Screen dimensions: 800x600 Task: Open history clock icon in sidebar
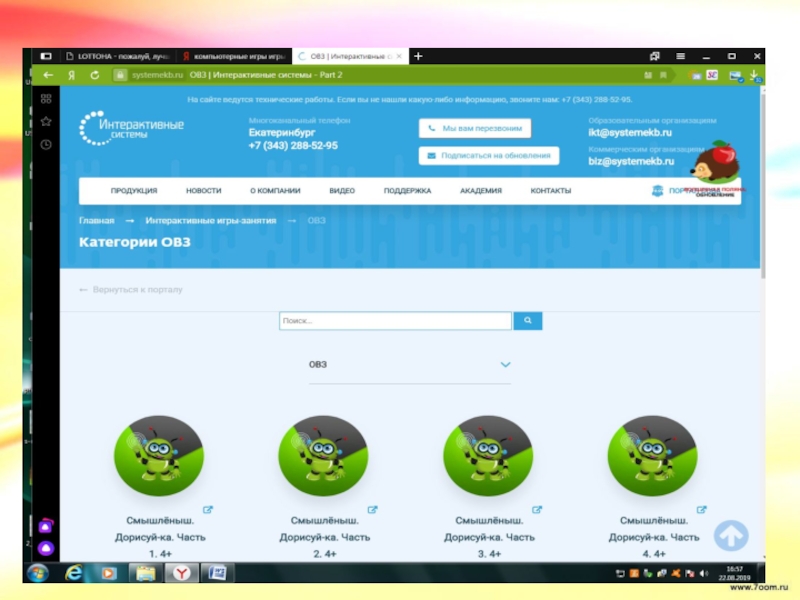[x=46, y=144]
